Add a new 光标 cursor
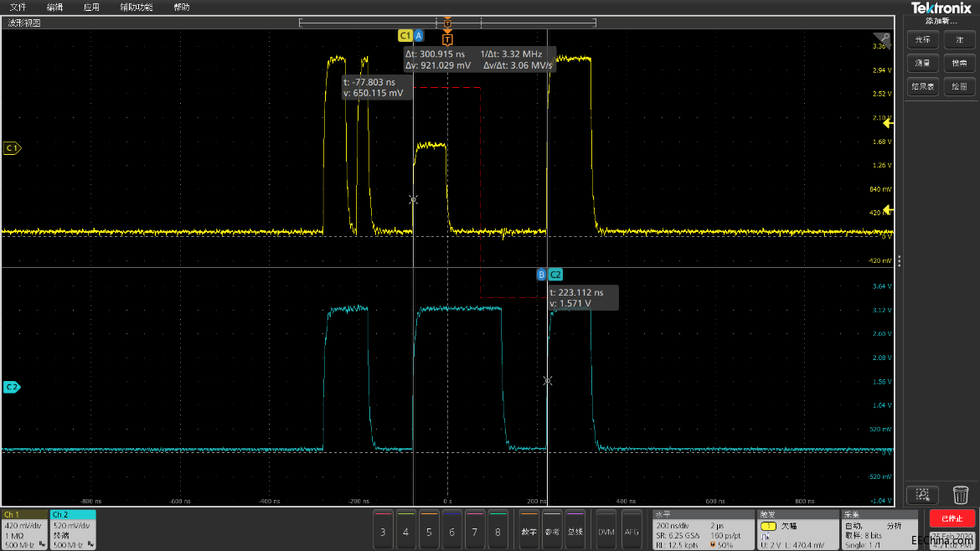The height and width of the screenshot is (551, 980). click(922, 40)
